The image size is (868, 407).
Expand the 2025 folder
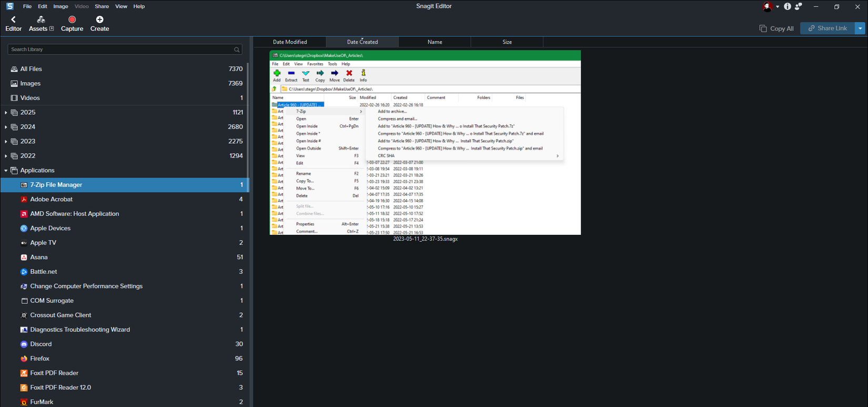click(6, 113)
